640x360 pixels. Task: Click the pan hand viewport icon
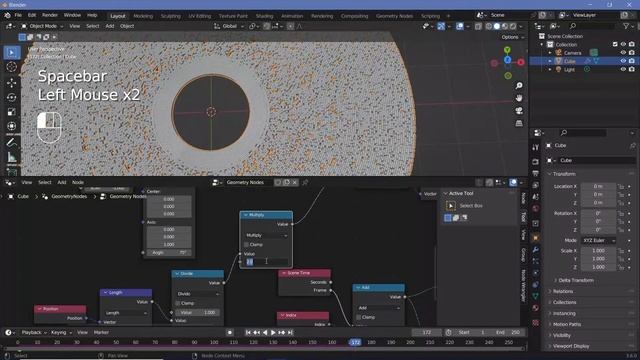pyautogui.click(x=519, y=98)
